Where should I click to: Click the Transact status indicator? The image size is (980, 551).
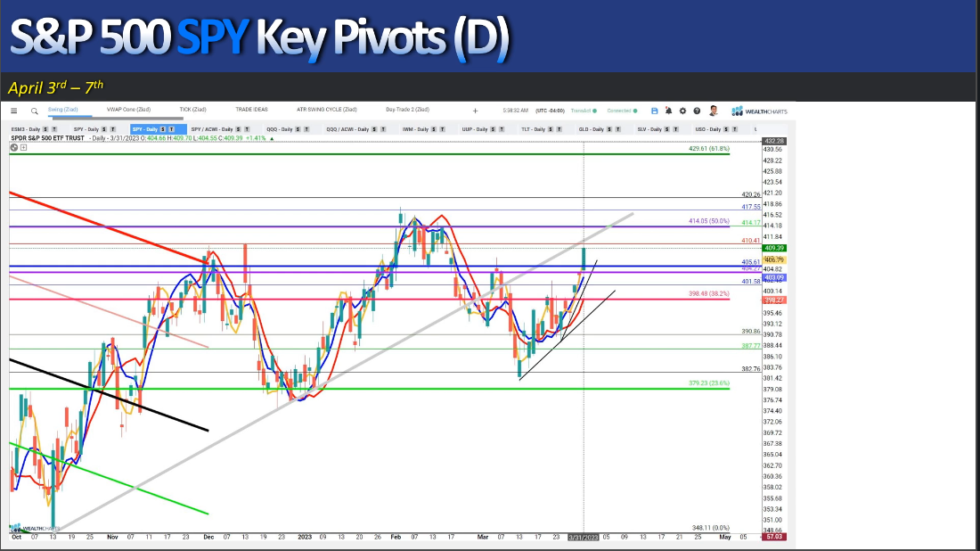(x=584, y=111)
